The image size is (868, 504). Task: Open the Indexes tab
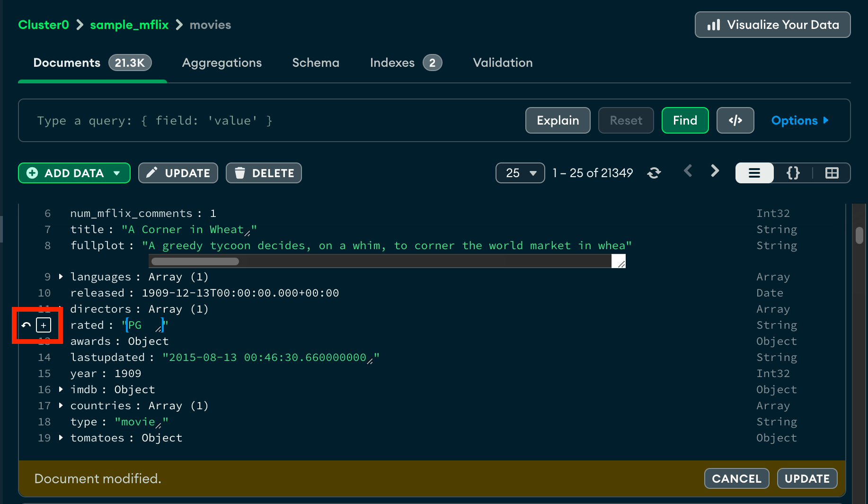[392, 63]
